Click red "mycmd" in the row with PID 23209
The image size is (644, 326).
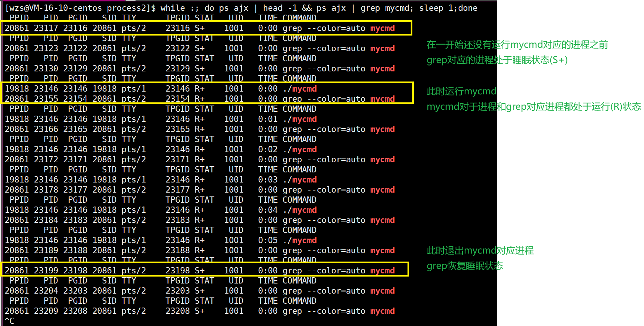pyautogui.click(x=382, y=311)
